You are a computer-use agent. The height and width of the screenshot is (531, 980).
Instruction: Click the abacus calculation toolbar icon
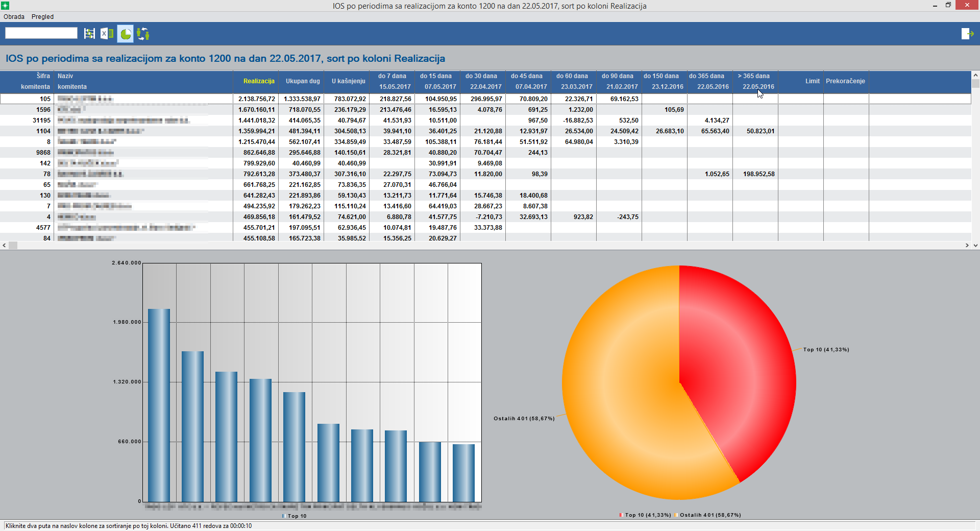tap(89, 34)
